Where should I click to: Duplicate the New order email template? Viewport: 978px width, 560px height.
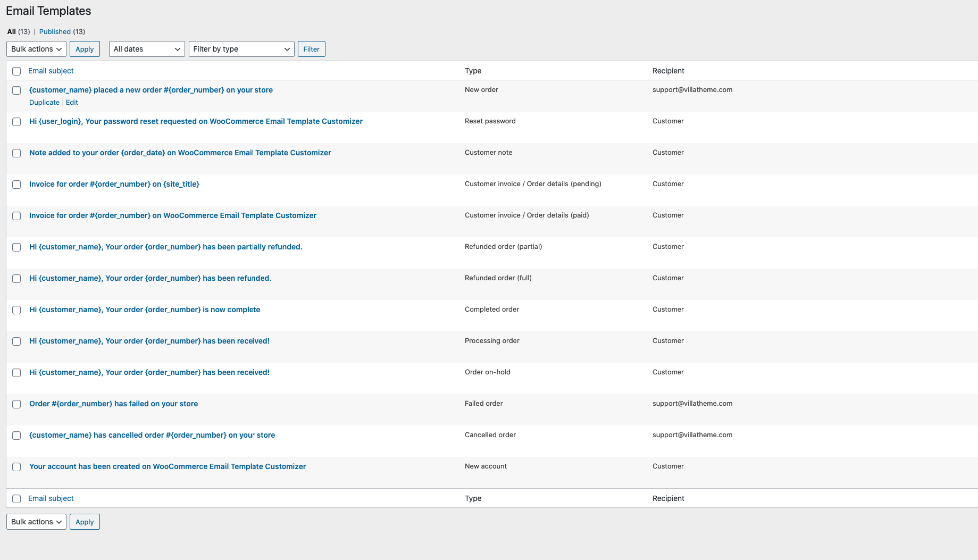pyautogui.click(x=44, y=103)
